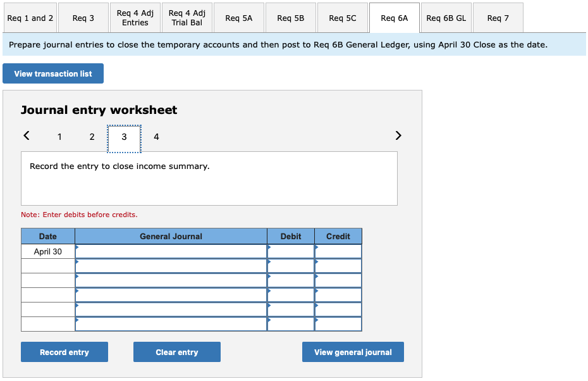Select the Req 4 Adj Entries tab

135,18
